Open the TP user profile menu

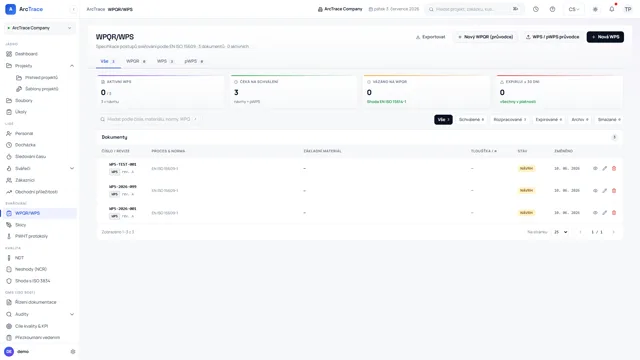(628, 9)
